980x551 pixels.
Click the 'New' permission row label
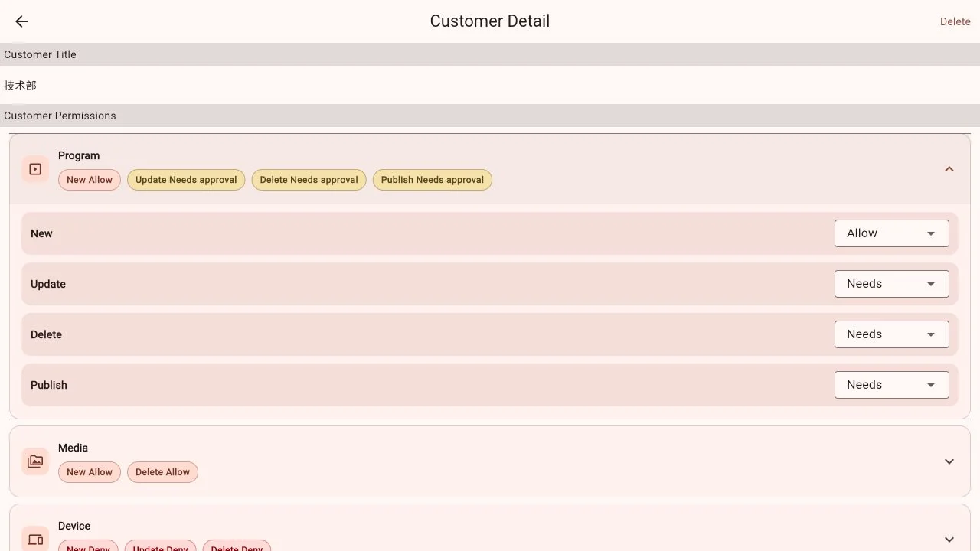click(41, 233)
